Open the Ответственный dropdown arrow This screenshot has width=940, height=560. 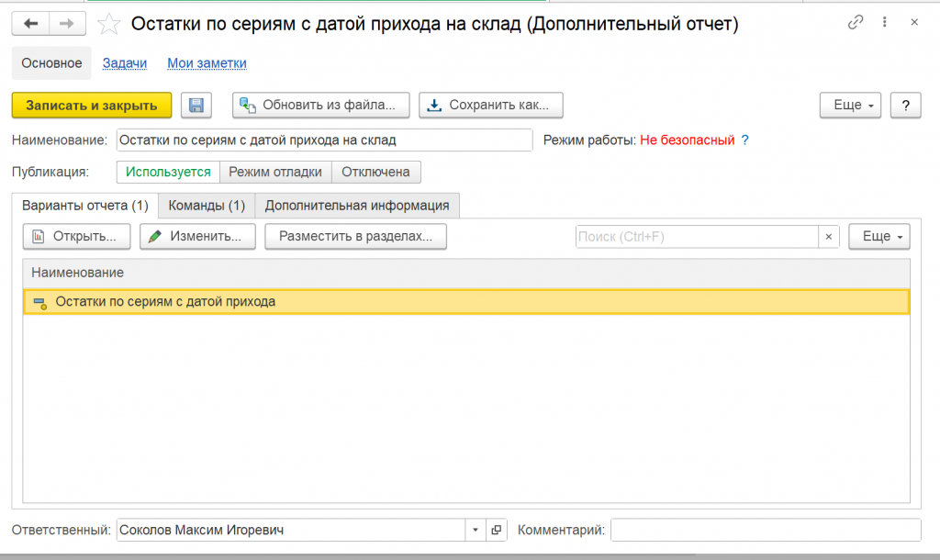pos(476,530)
